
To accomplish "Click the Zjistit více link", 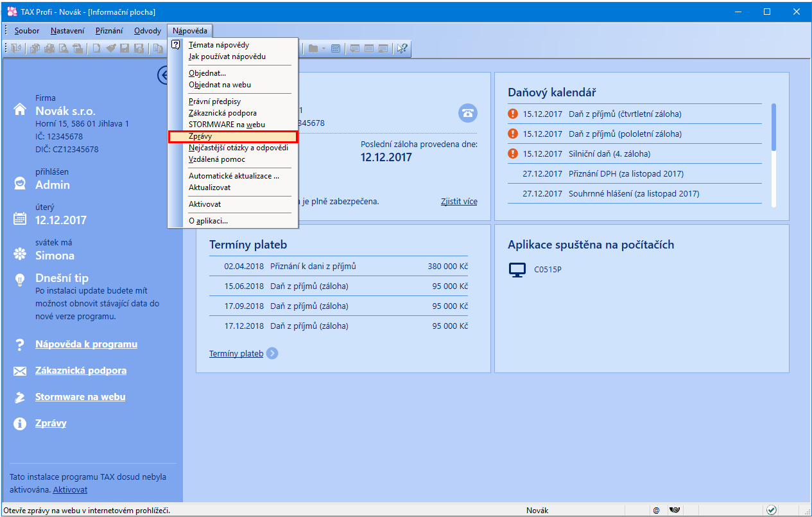I will pyautogui.click(x=459, y=201).
